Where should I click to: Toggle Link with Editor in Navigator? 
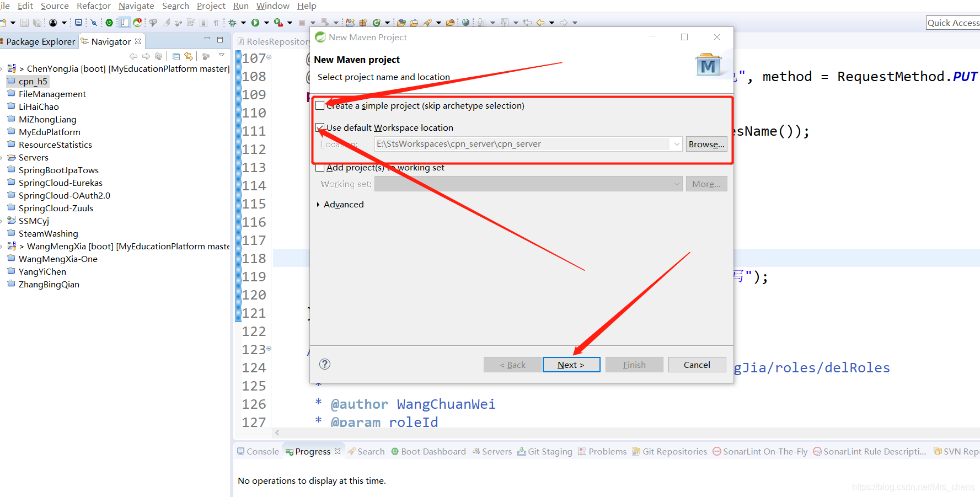(189, 56)
